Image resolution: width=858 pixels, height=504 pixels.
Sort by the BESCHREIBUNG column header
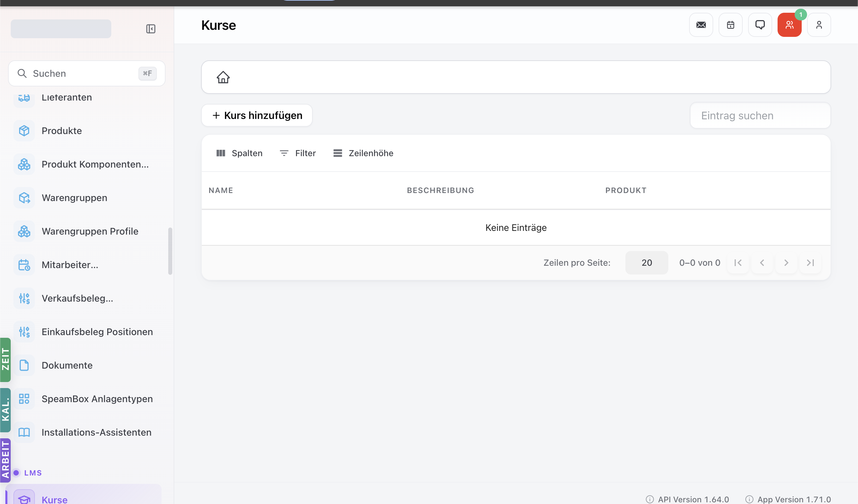(441, 190)
